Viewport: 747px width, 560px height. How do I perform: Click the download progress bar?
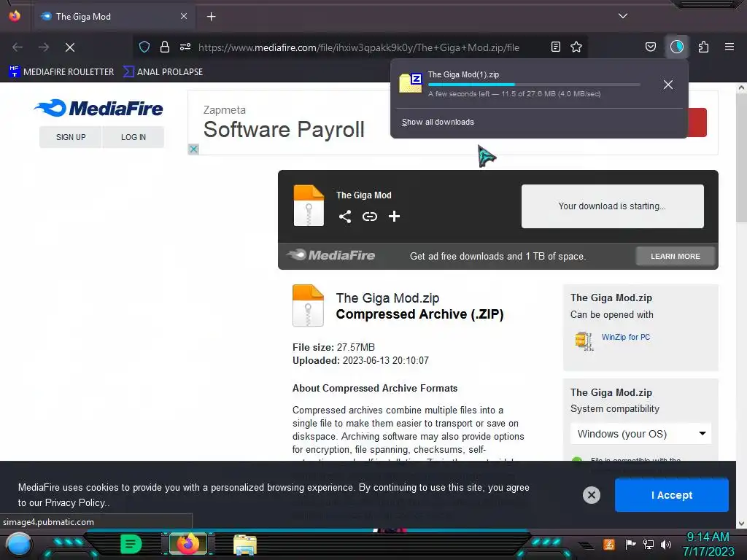(533, 85)
